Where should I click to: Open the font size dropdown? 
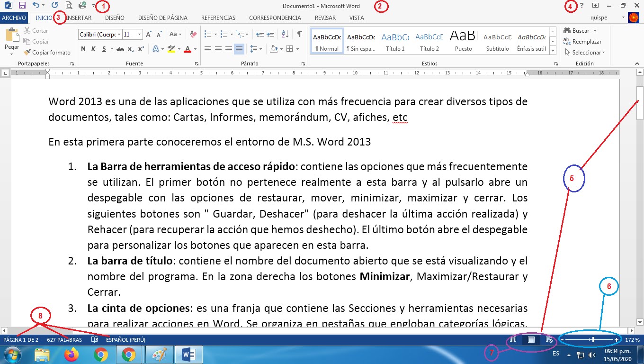[139, 34]
